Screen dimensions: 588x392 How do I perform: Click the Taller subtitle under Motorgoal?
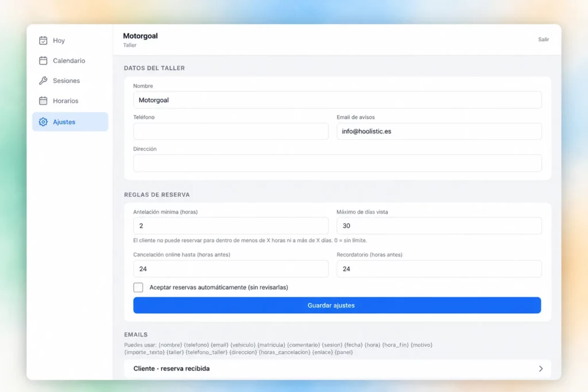coord(130,45)
